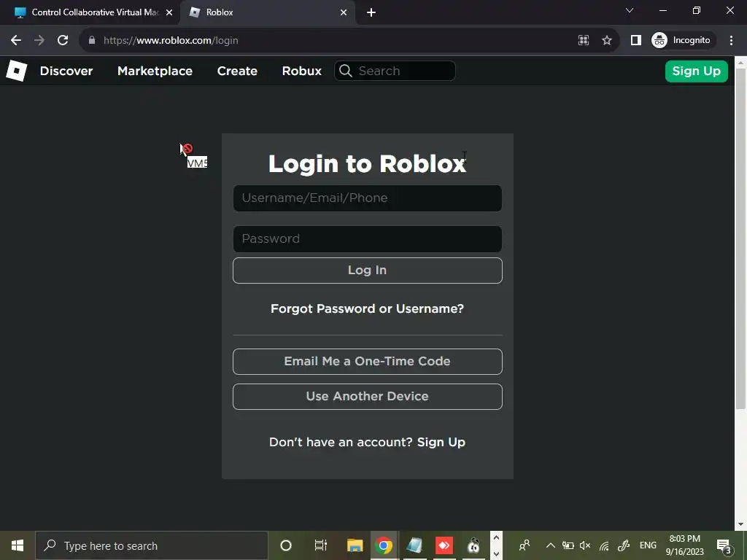Screen dimensions: 747x560
Task: Close the Control Collaborative Virtual Machine tab
Action: click(169, 12)
